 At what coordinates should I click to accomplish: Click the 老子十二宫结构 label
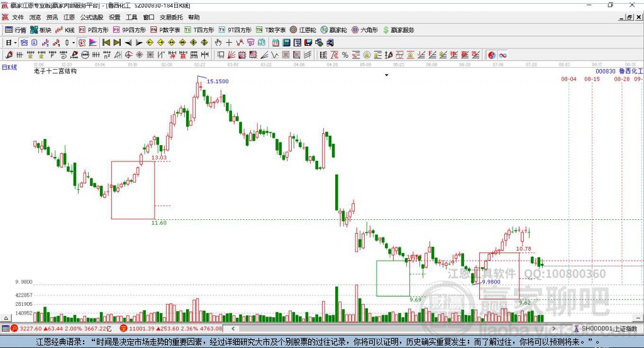pos(55,72)
